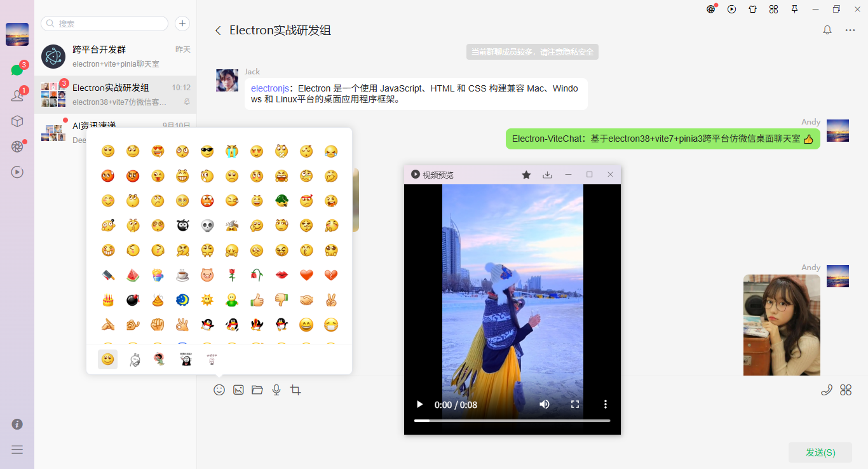Open the chat list plus menu

tap(182, 23)
